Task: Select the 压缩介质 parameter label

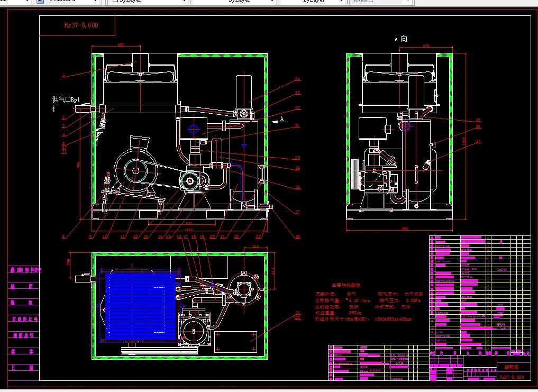Action: coord(326,294)
